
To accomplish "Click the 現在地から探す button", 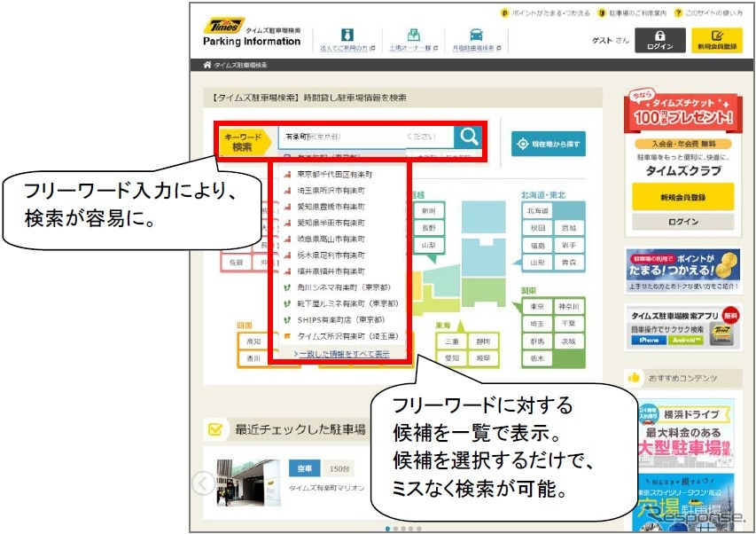I will (549, 144).
